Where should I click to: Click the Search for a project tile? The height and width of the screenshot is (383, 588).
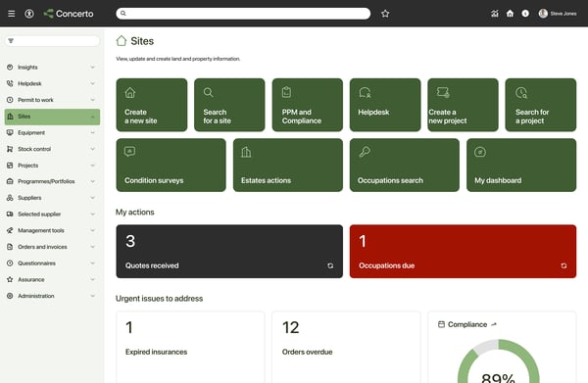click(x=541, y=105)
